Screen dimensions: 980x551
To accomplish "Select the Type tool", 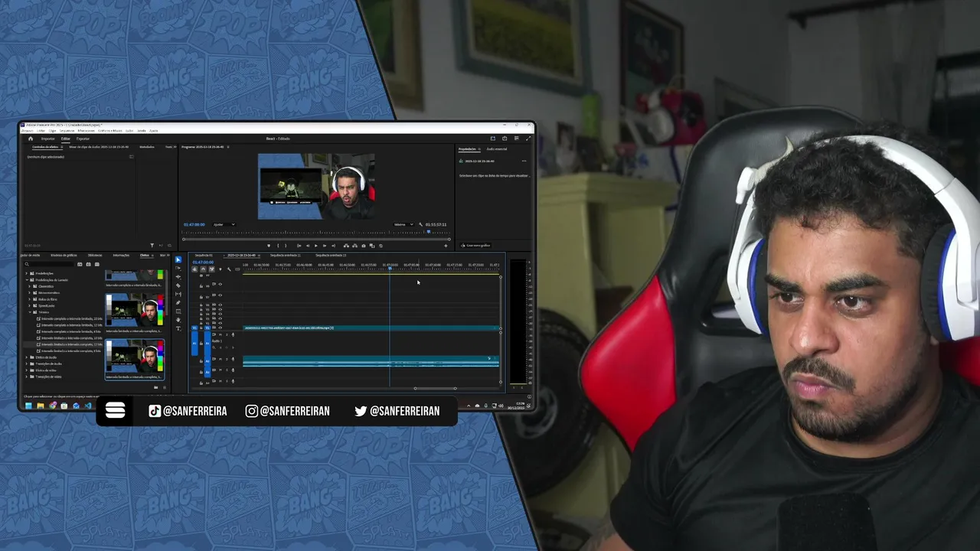I will pos(178,328).
